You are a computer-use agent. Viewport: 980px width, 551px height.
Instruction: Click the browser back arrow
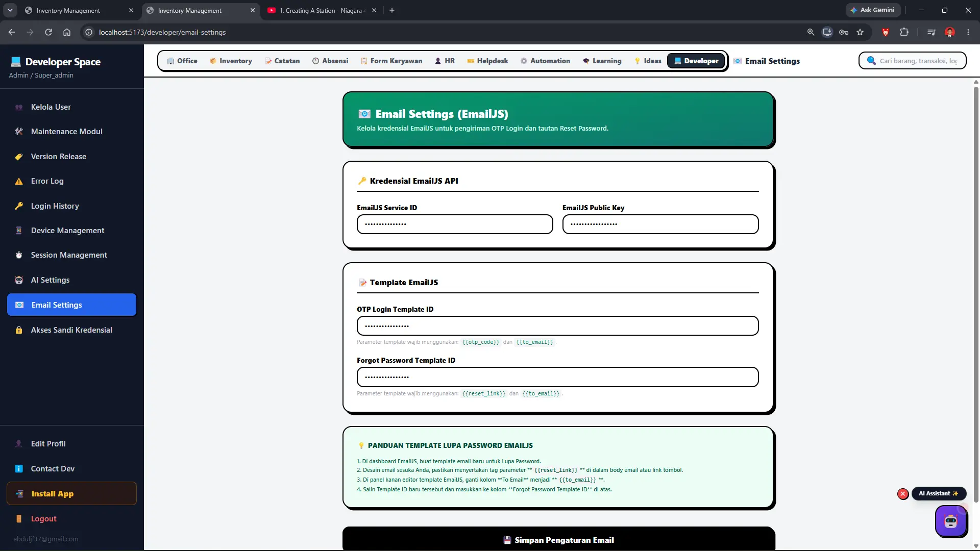pos(12,32)
